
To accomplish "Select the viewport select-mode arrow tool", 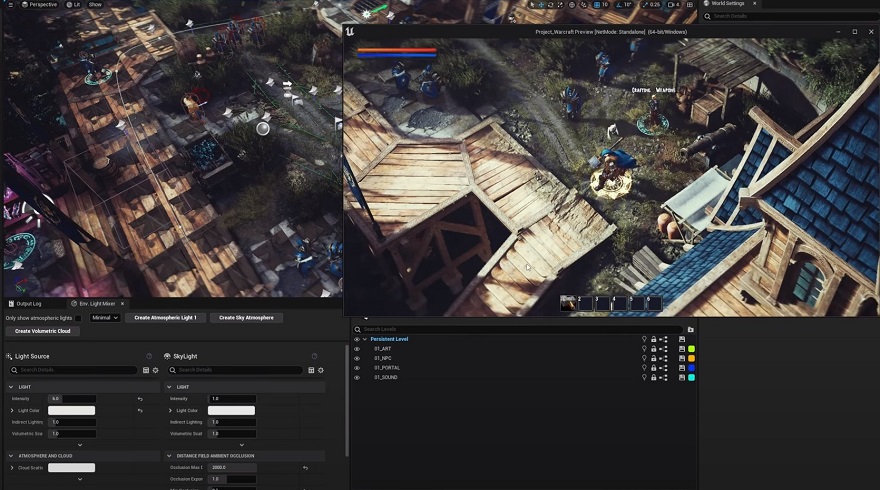I will point(532,4).
